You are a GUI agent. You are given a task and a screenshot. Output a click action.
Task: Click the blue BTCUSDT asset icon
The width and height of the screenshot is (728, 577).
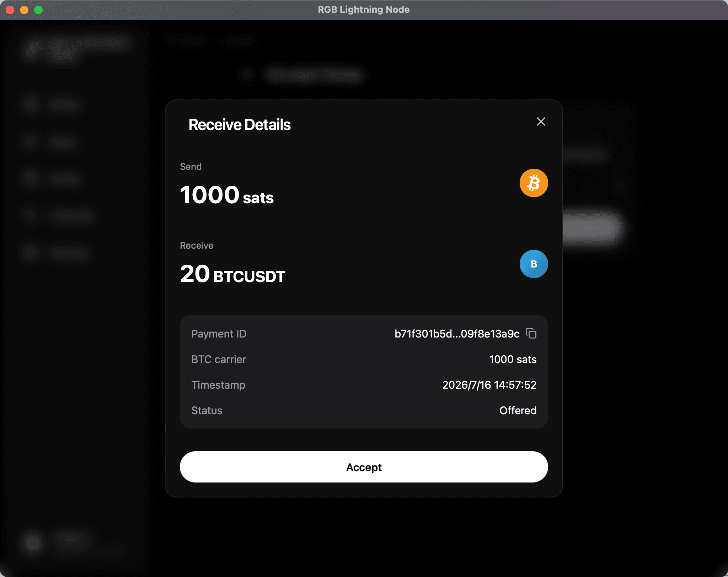click(x=534, y=264)
